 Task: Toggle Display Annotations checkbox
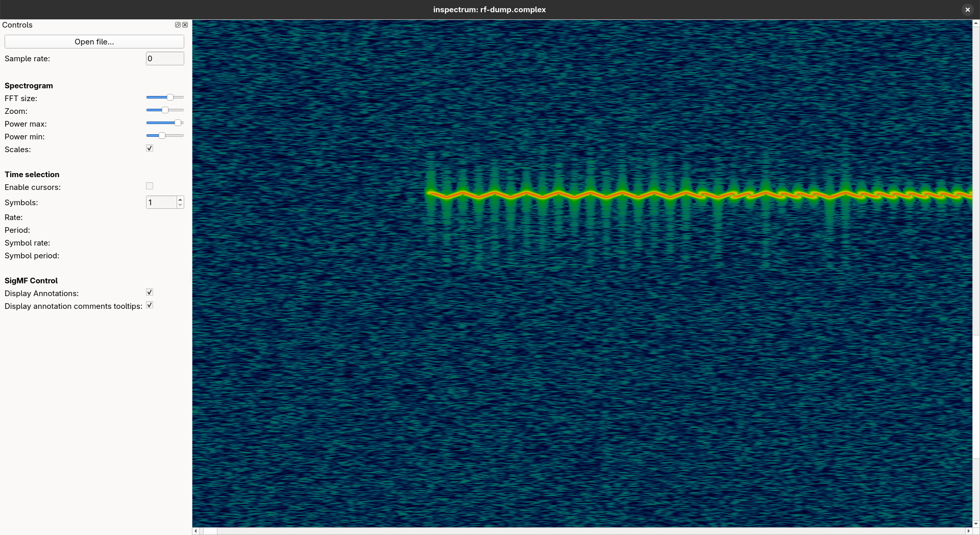click(x=150, y=293)
